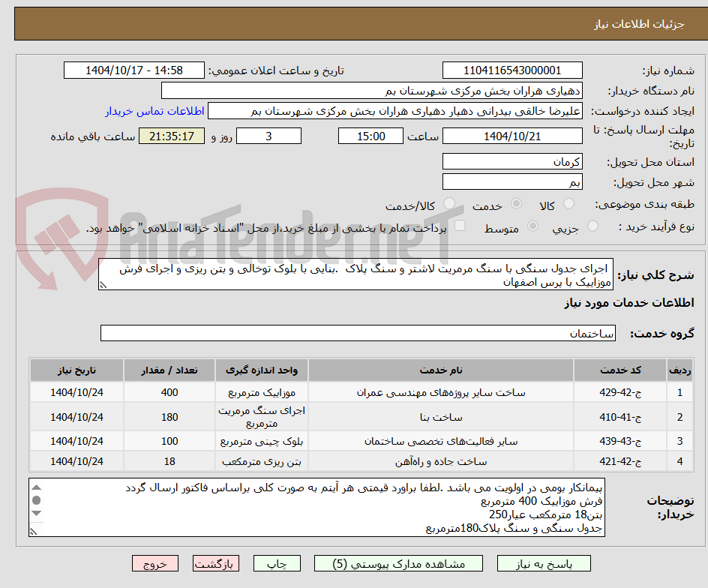Click the deadline time field 15:00

[370, 136]
